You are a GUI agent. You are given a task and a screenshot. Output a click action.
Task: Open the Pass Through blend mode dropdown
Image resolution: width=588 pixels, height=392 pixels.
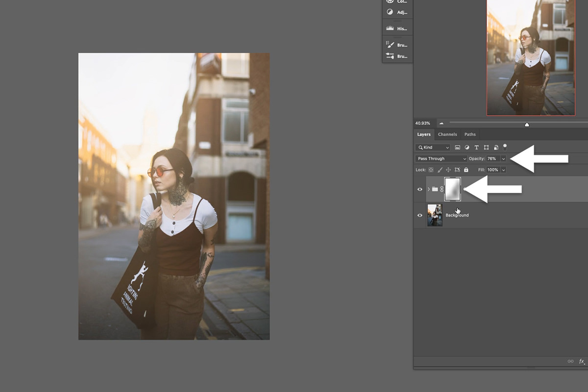[440, 158]
